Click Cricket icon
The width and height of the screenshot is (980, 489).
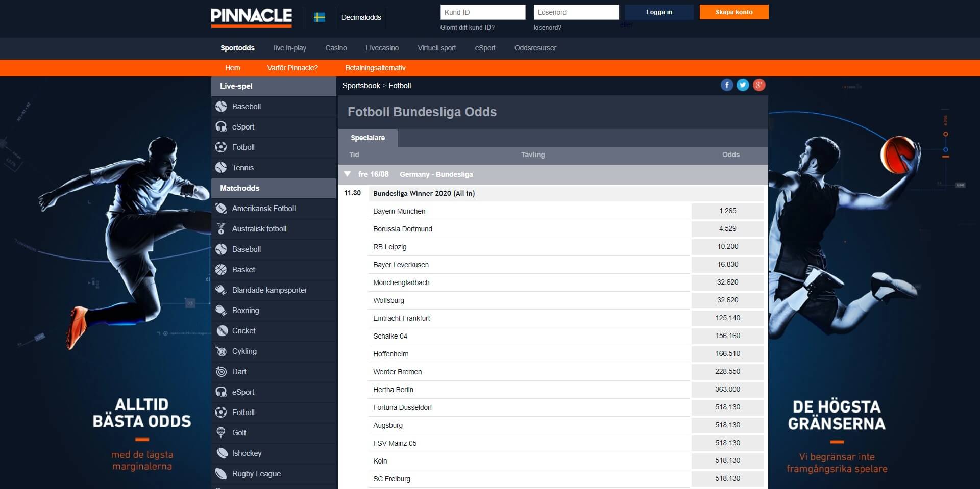click(x=221, y=331)
